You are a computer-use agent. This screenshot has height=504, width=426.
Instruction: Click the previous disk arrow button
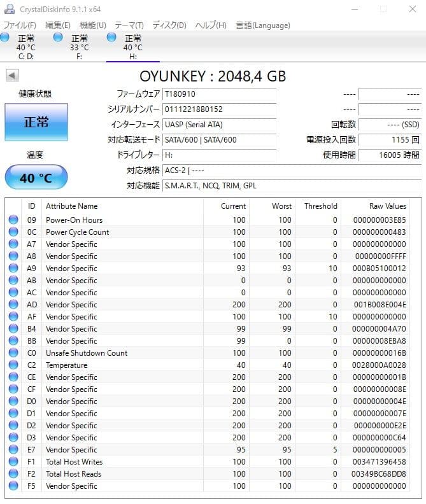click(x=12, y=76)
